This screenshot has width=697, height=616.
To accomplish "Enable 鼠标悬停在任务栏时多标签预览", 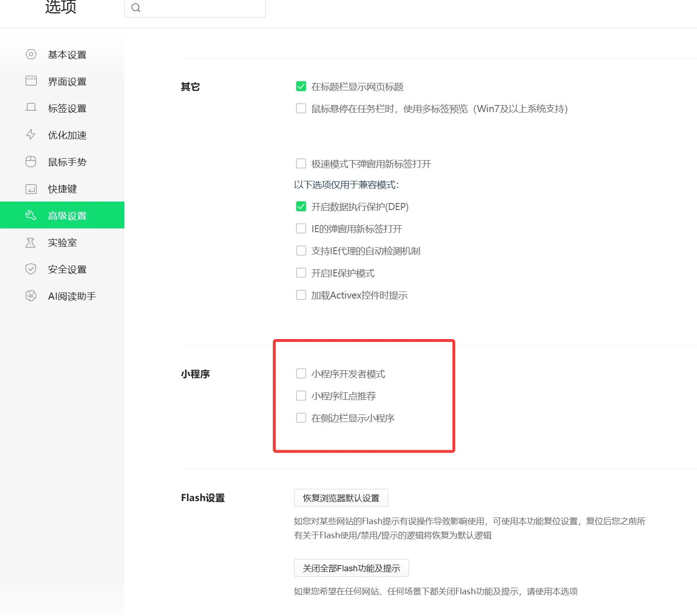I will click(x=301, y=108).
